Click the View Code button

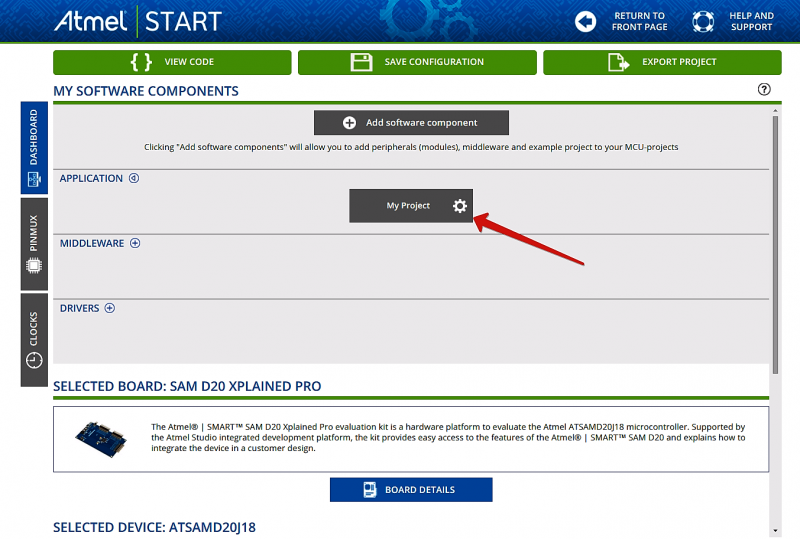coord(172,62)
